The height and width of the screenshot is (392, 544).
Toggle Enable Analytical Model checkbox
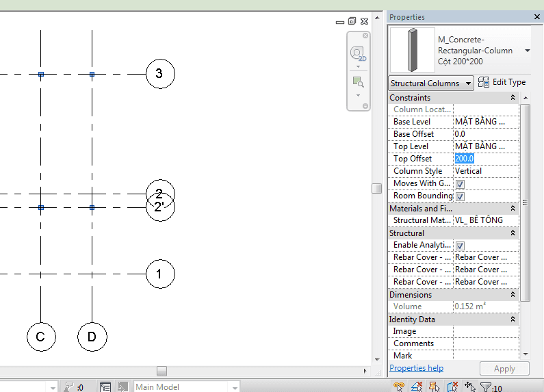click(460, 246)
